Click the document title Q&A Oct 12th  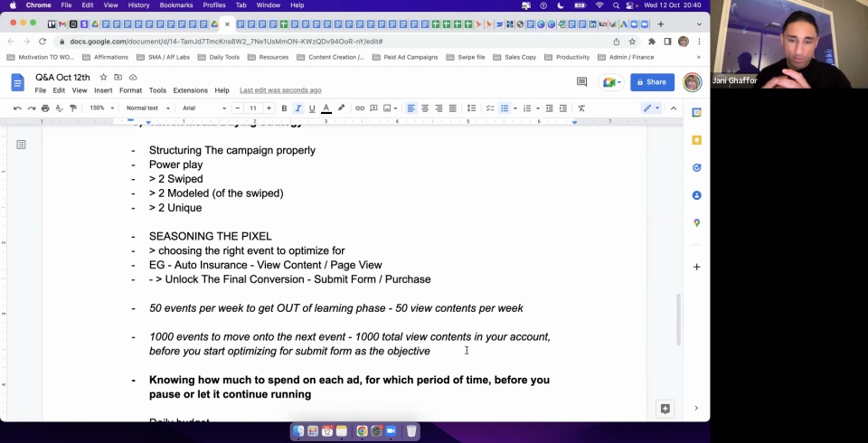click(62, 77)
